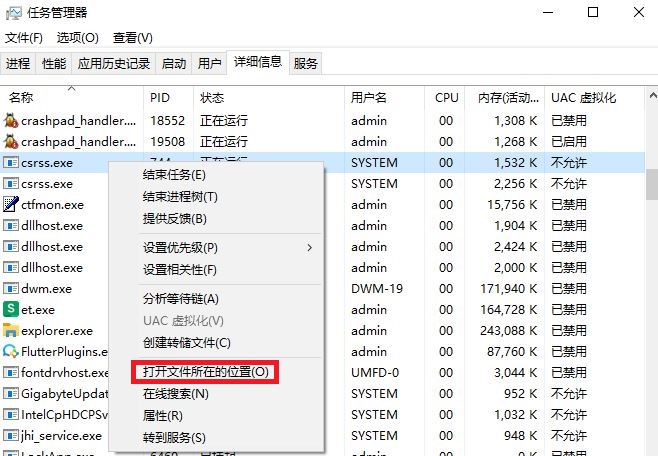Click the FlutterPlugins process icon
The width and height of the screenshot is (658, 456).
11,352
